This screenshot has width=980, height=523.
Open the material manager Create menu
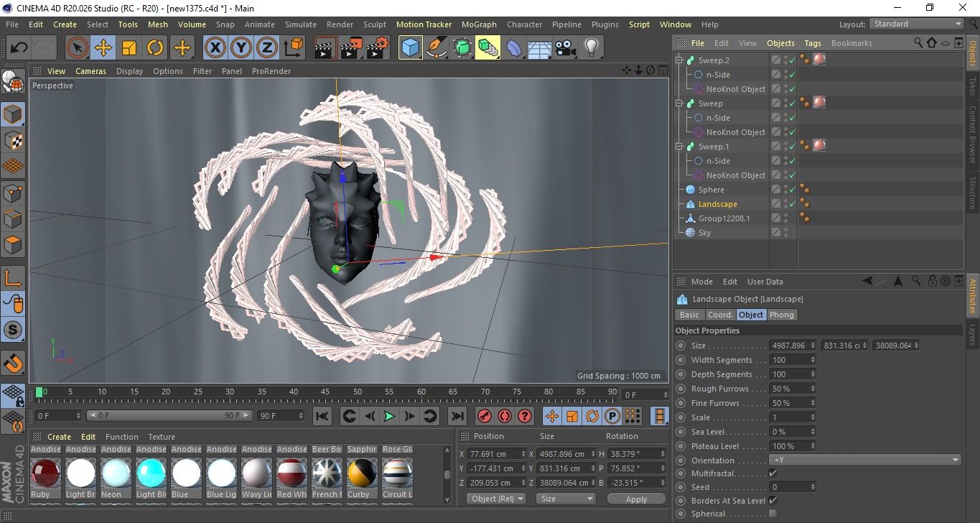tap(59, 437)
